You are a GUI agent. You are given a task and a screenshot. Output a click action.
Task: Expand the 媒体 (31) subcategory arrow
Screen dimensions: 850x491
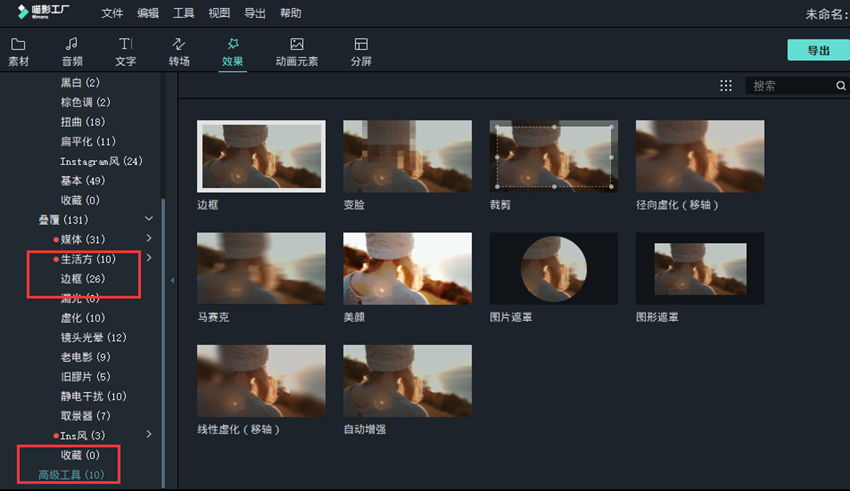click(149, 238)
